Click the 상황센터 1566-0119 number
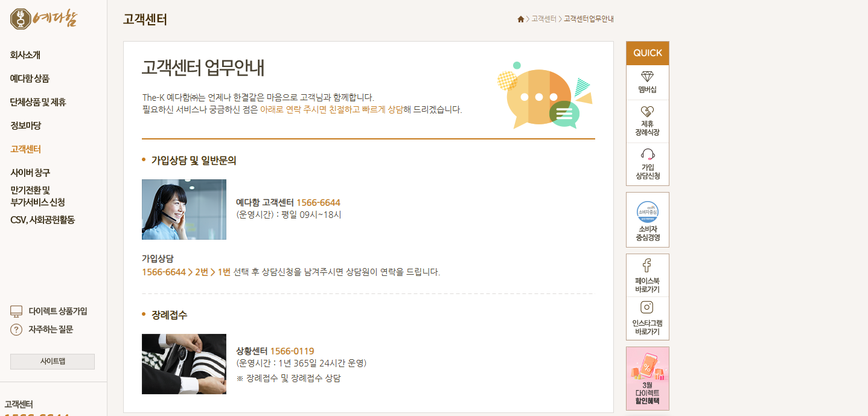868x416 pixels. pos(292,351)
